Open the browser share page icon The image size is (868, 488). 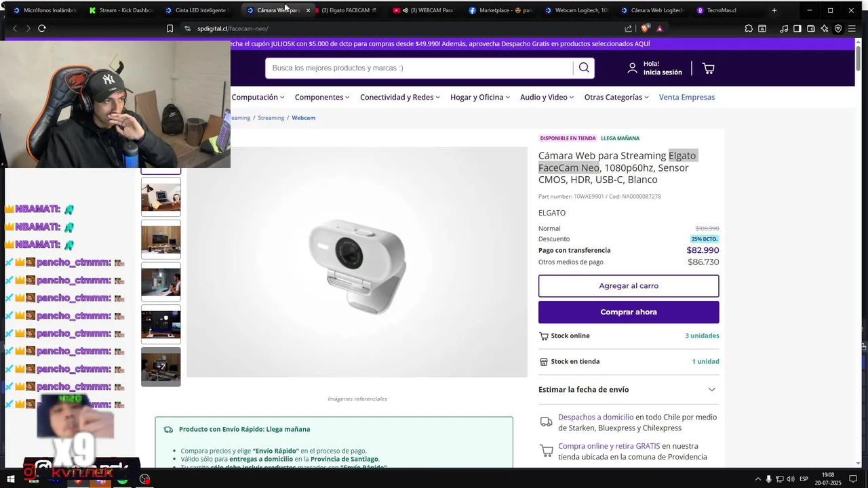(629, 28)
